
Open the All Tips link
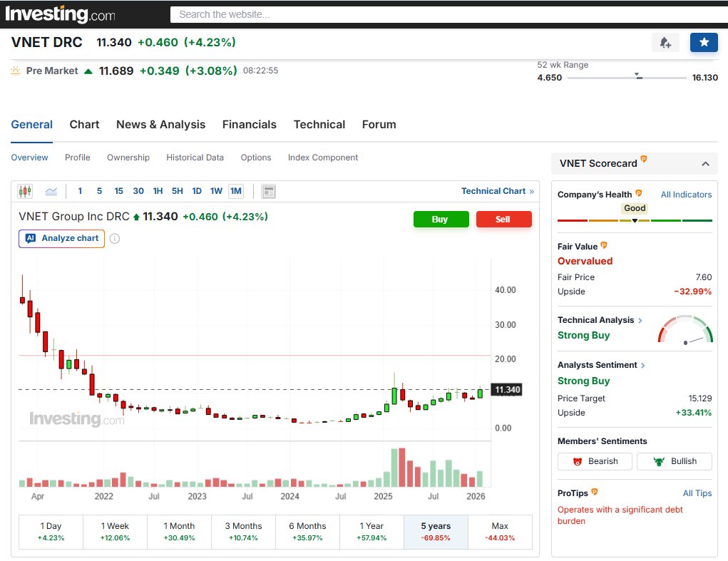(x=697, y=493)
